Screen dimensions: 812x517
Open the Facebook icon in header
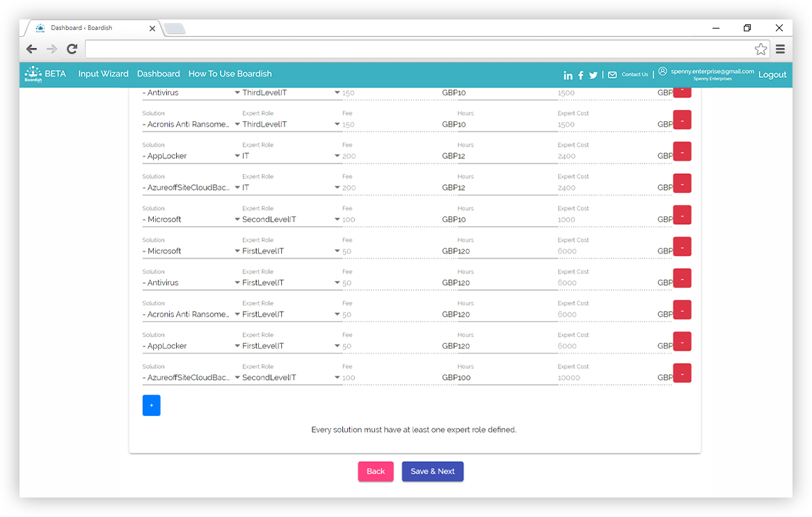[581, 75]
